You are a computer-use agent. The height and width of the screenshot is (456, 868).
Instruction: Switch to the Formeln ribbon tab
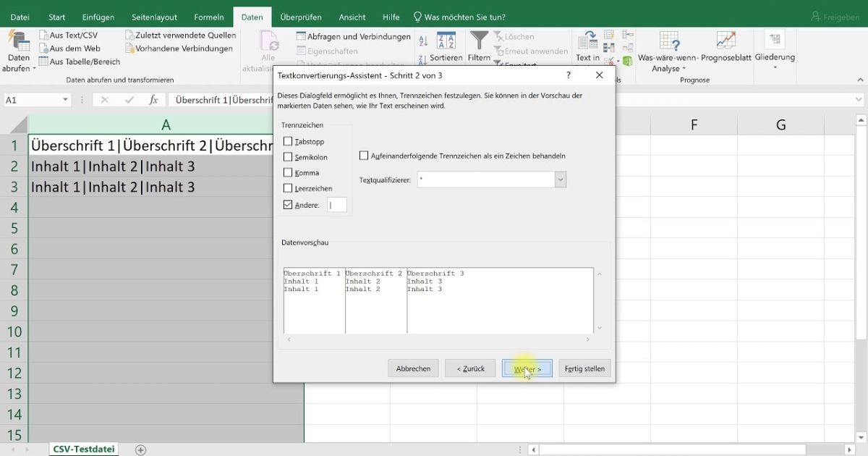(209, 17)
